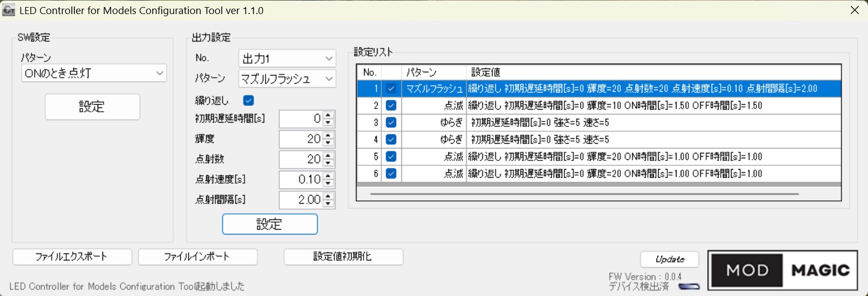This screenshot has height=296, width=868.
Task: Click the 点射数 value field
Action: [x=301, y=159]
